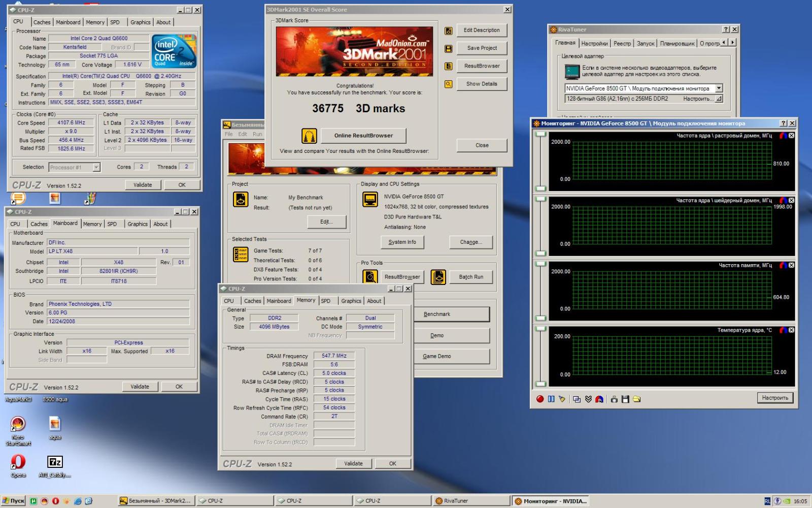812x508 pixels.
Task: Click the Opera icon in the quick launch bar
Action: pyautogui.click(x=55, y=501)
